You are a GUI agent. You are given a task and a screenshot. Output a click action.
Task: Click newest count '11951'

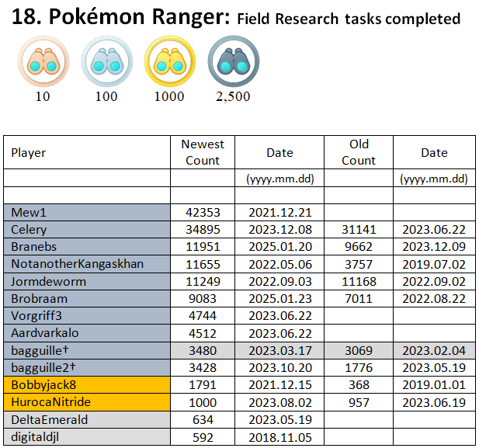click(x=203, y=247)
